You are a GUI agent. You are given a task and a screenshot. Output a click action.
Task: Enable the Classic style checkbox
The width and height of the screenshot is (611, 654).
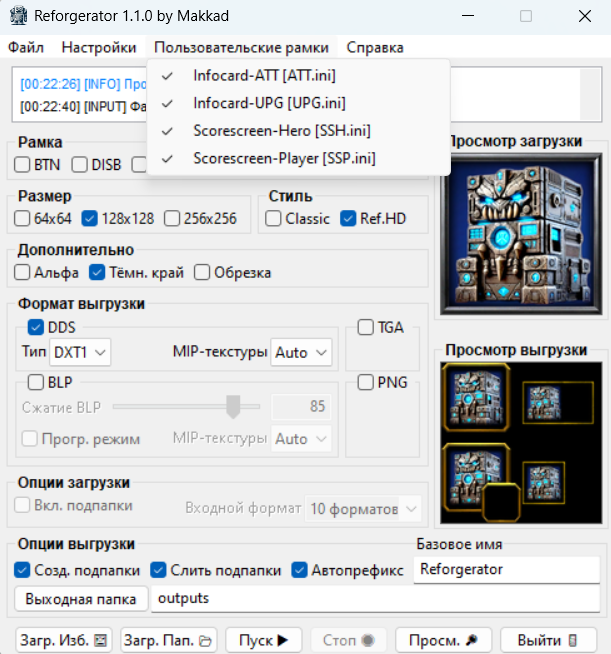point(273,219)
